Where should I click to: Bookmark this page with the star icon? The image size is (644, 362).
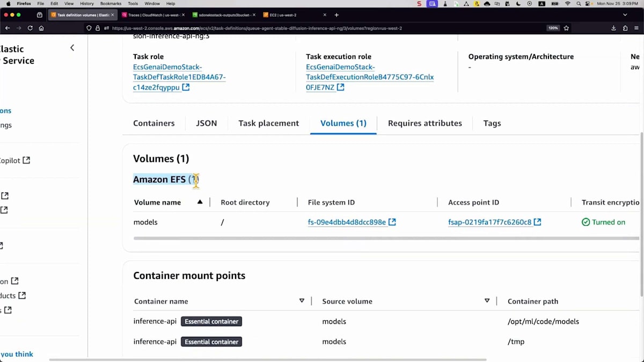(566, 28)
